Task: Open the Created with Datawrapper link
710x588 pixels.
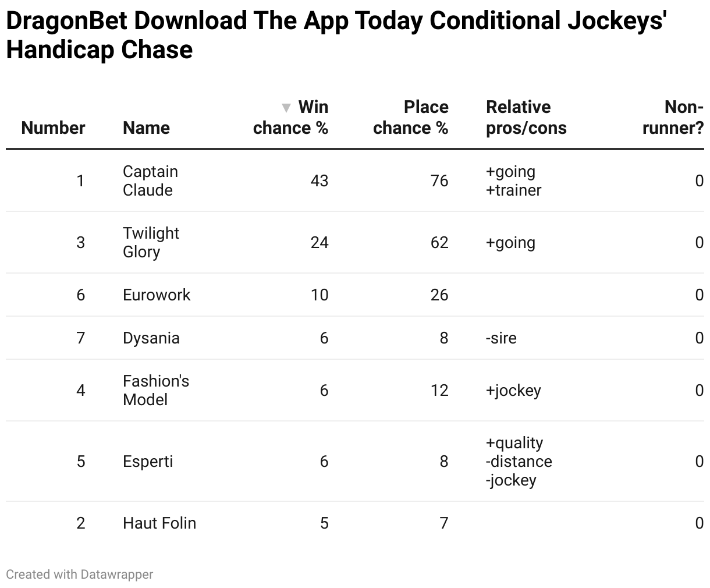Action: 80,575
